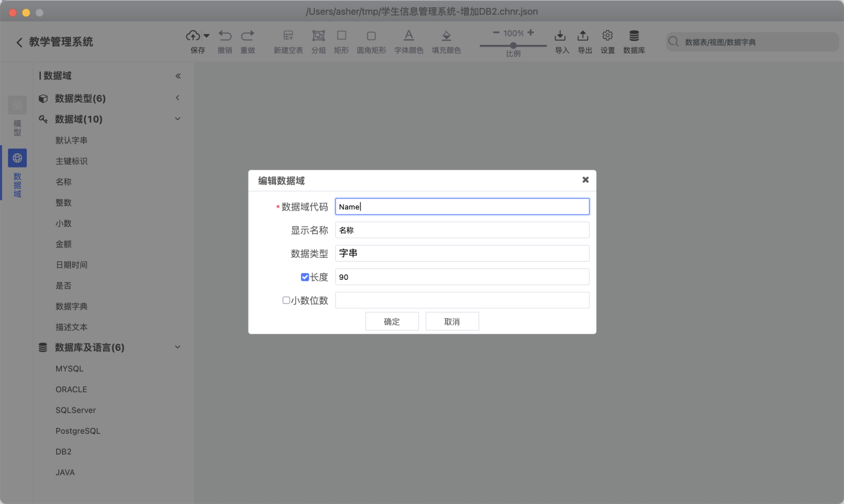Select the 金额 data domain
Viewport: 844px width, 504px height.
pos(64,244)
